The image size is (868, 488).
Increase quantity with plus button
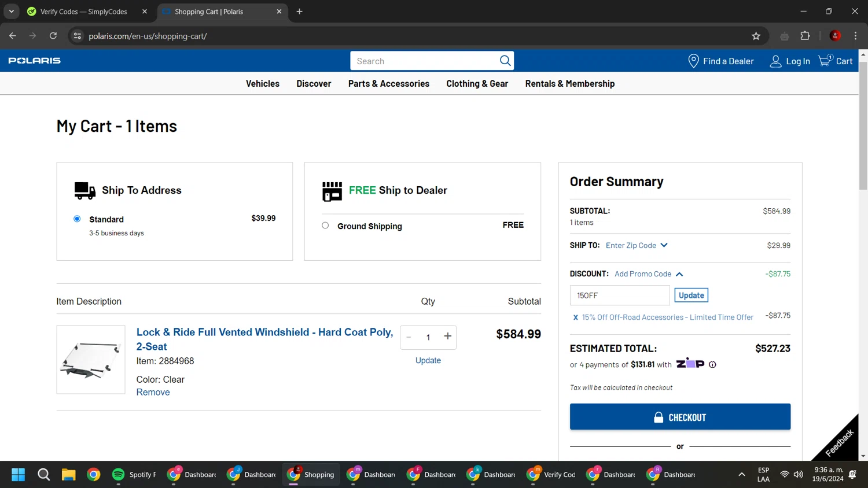point(447,337)
